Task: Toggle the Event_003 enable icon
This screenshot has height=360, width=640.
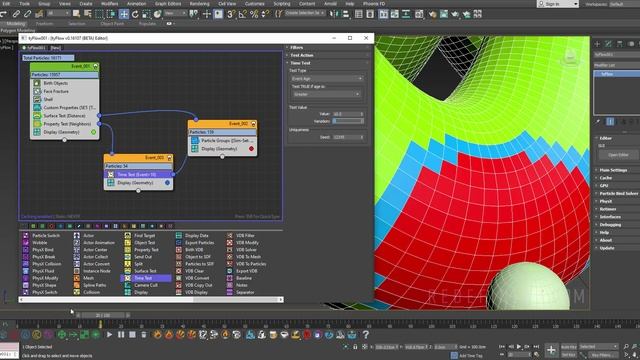Action: (x=169, y=158)
